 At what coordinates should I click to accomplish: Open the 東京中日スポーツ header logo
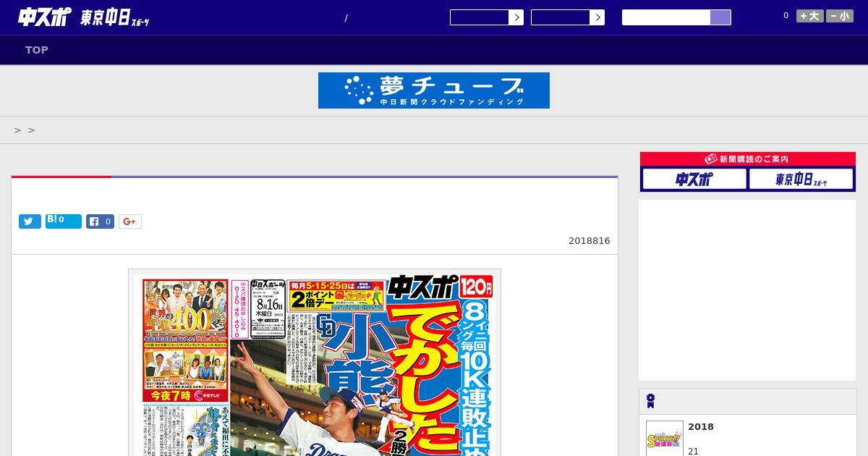pyautogui.click(x=115, y=18)
